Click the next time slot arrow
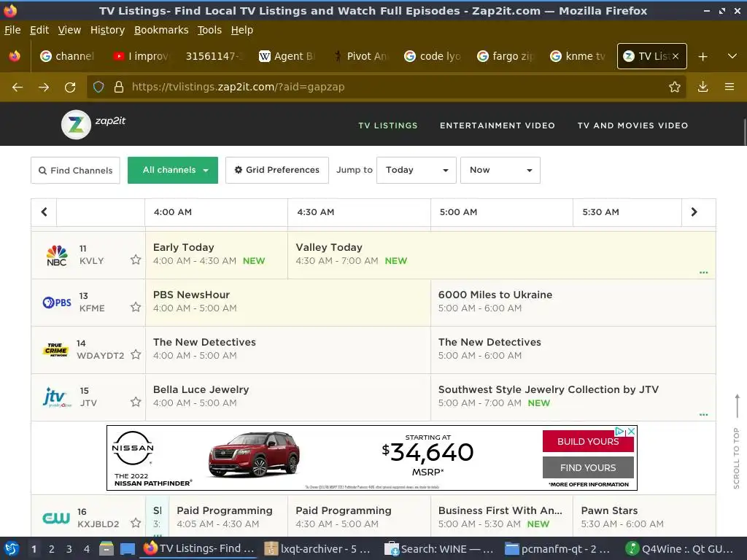 694,212
